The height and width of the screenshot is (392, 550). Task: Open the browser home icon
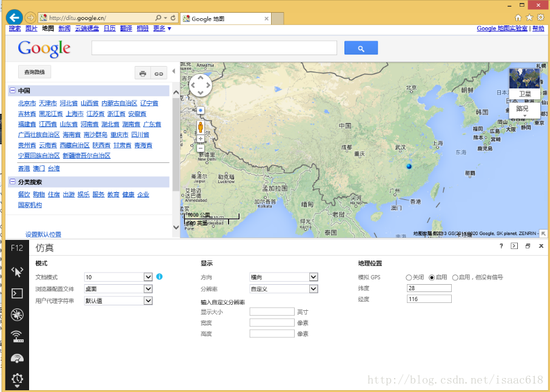click(518, 18)
